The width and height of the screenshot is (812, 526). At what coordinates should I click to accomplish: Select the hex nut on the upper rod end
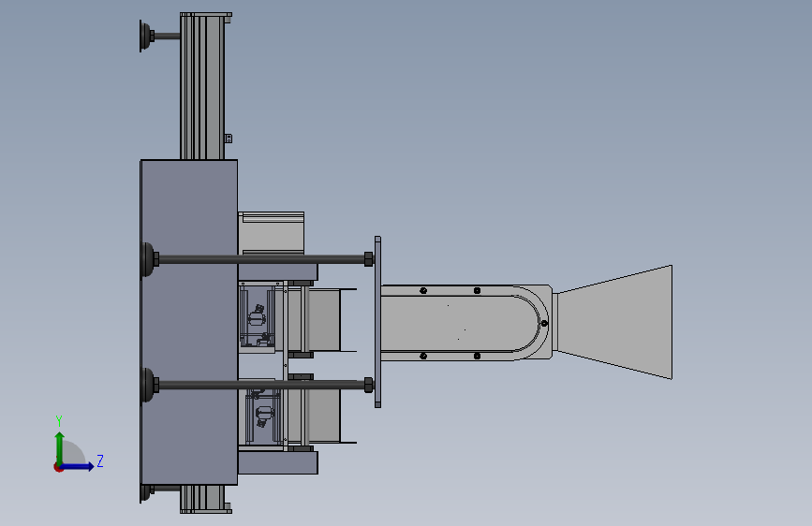pyautogui.click(x=368, y=259)
